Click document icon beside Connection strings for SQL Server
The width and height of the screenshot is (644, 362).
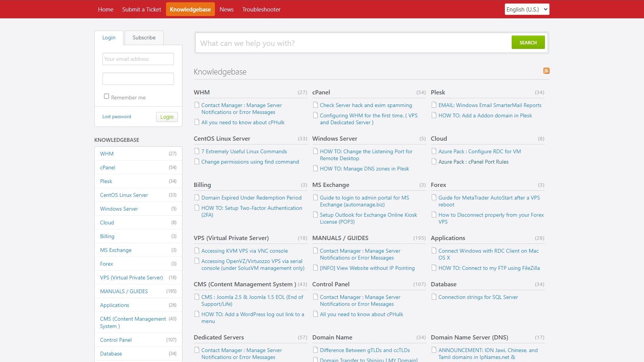pos(434,297)
